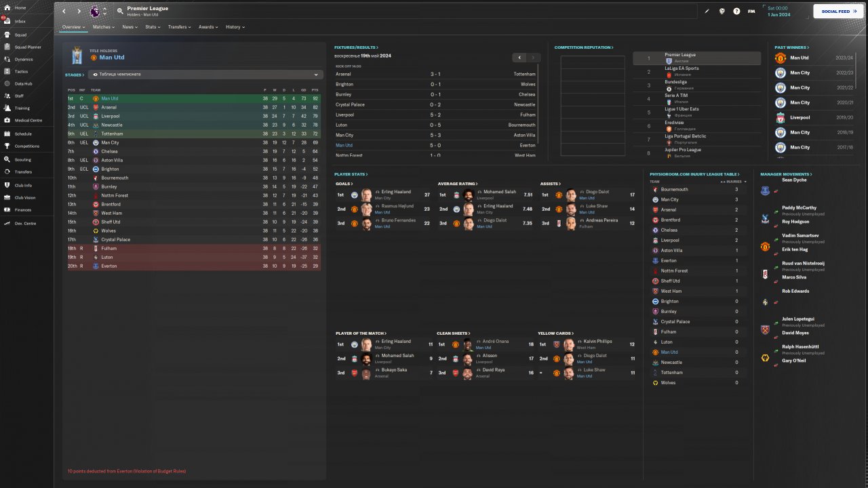Open the Inbox from the sidebar

tap(20, 21)
